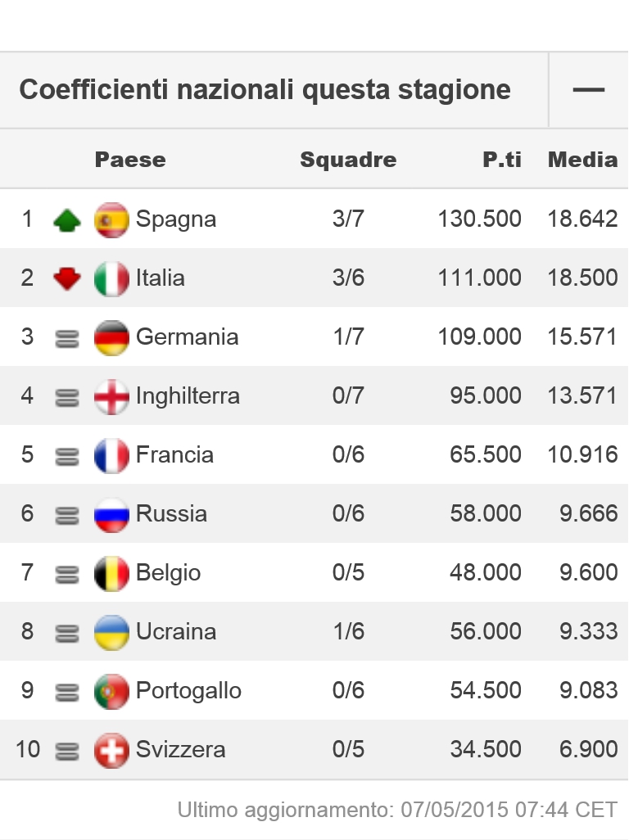Sort by the Media column header
This screenshot has height=840, width=629.
[583, 159]
